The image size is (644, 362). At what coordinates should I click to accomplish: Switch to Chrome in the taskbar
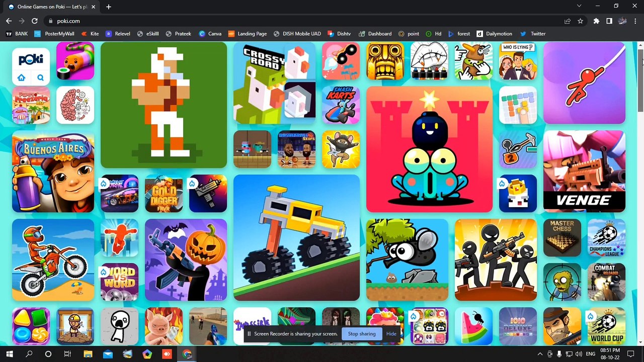click(x=187, y=354)
